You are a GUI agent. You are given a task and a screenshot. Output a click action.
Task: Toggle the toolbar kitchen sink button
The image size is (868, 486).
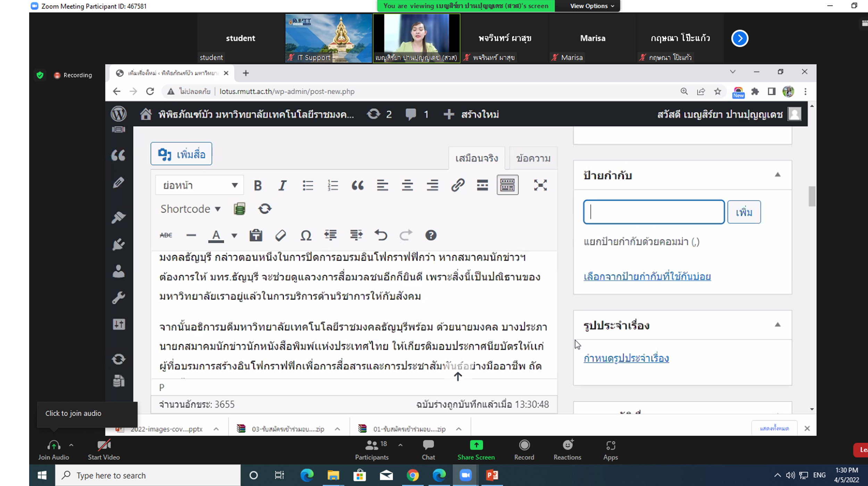click(x=507, y=185)
